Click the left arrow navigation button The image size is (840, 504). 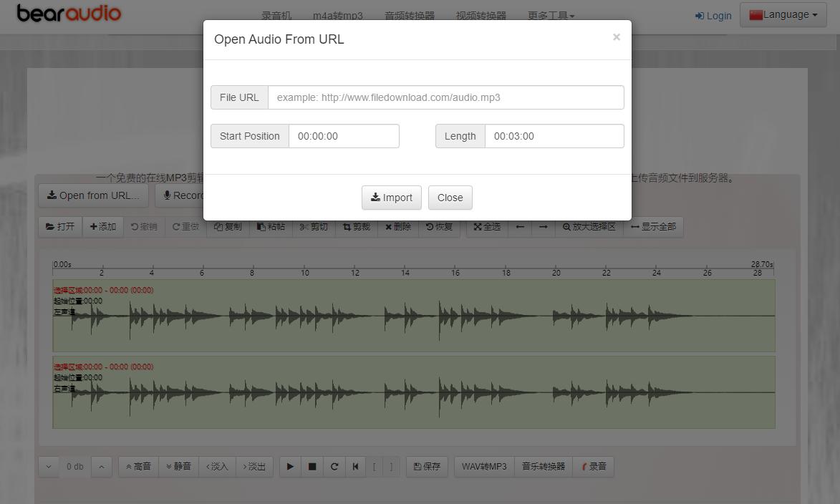click(x=520, y=227)
